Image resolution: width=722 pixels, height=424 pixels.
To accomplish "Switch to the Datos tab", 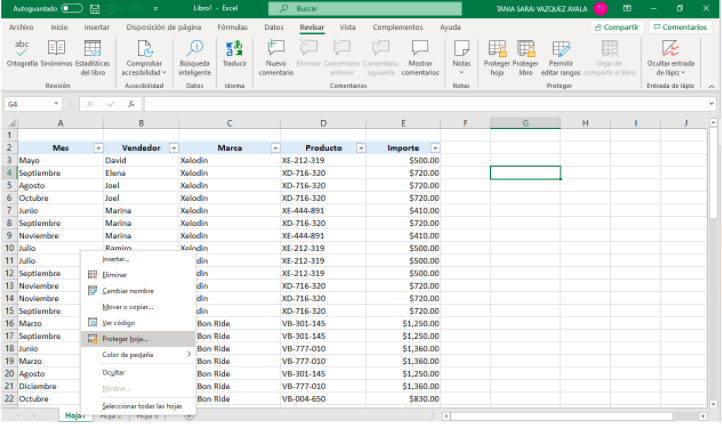I will [274, 27].
